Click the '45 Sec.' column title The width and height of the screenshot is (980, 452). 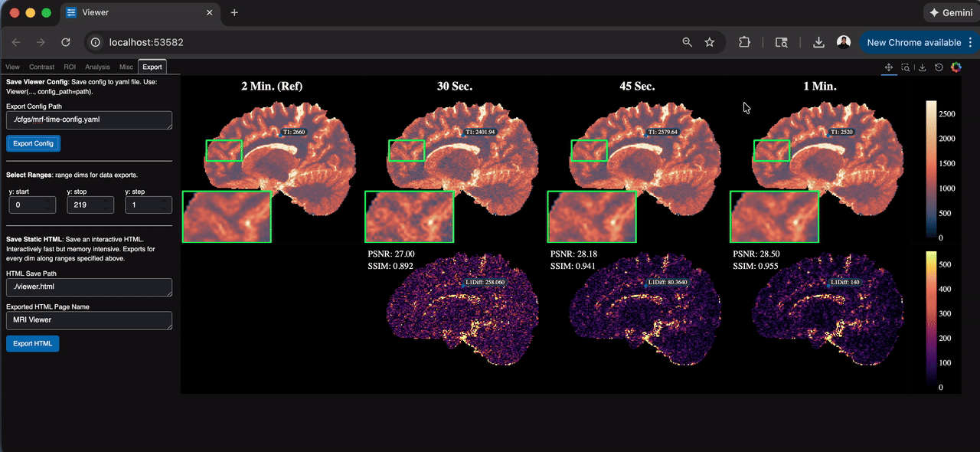pos(637,87)
